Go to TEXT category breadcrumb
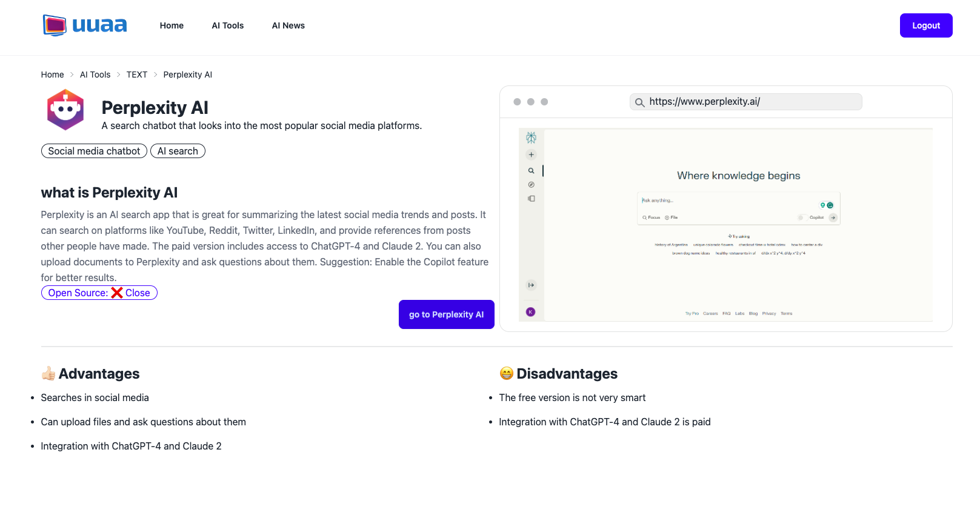 pos(137,75)
